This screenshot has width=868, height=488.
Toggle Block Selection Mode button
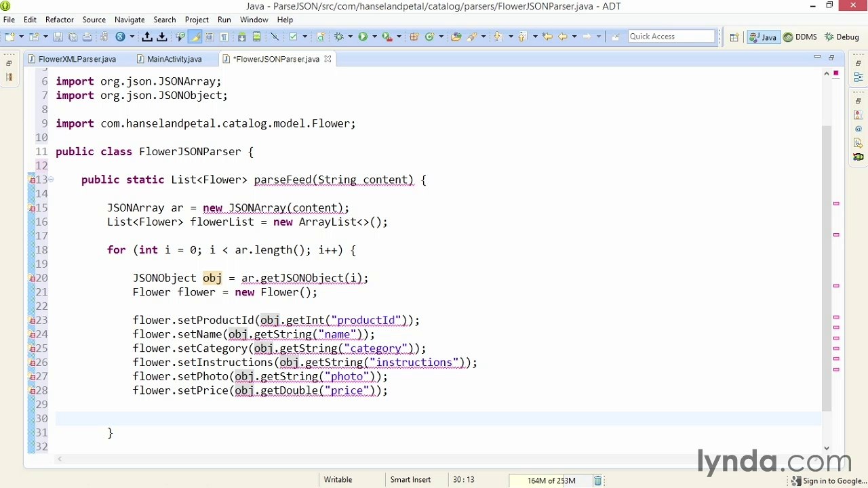click(210, 37)
